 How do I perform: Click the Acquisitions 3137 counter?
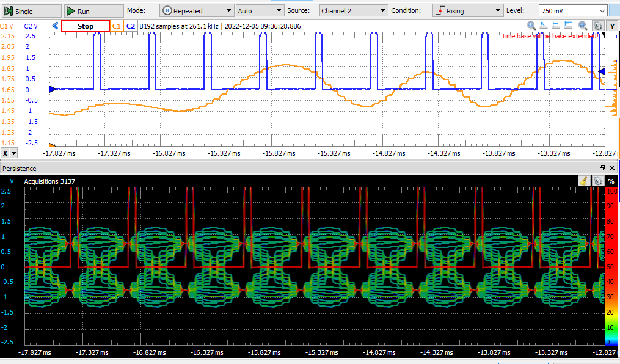[50, 181]
